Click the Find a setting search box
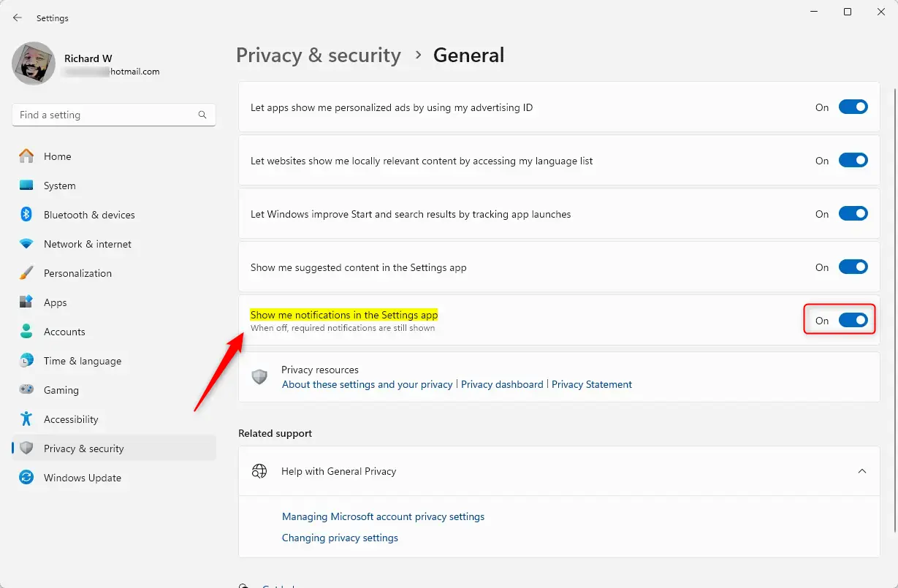The image size is (898, 588). pos(106,115)
